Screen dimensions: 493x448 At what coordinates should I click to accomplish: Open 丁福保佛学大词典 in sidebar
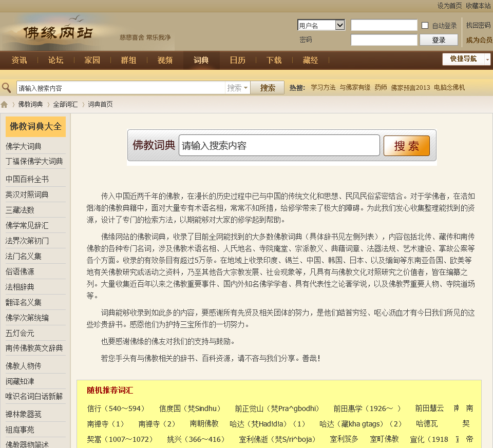point(34,161)
